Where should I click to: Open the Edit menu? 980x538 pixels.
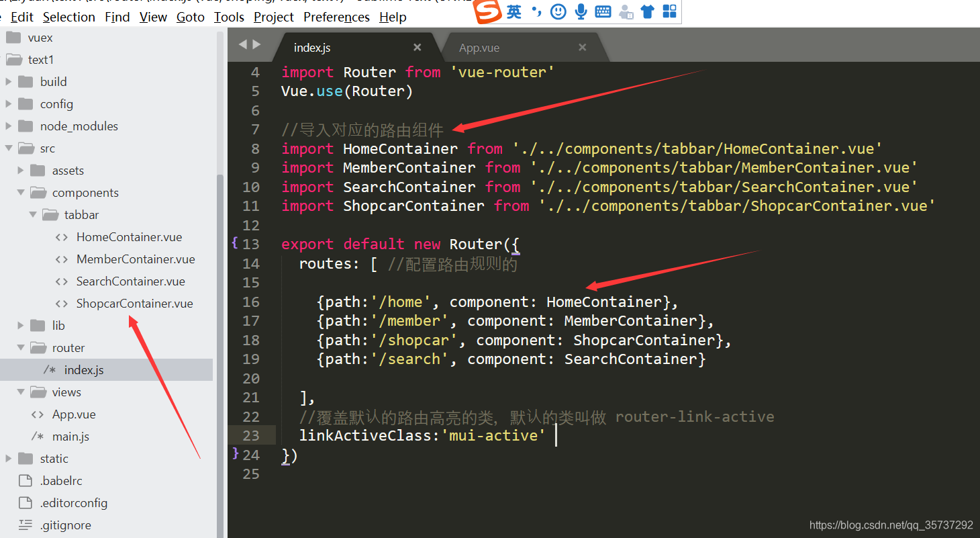click(22, 17)
